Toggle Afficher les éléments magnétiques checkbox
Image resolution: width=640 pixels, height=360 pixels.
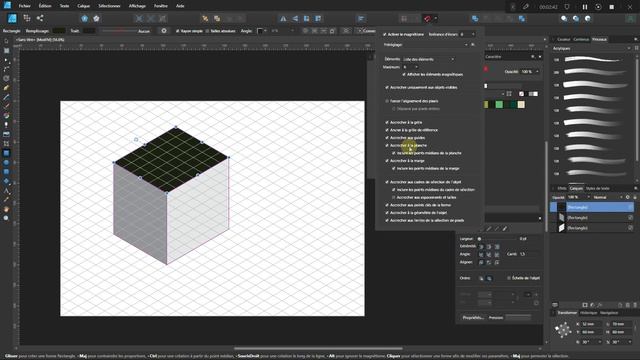pyautogui.click(x=404, y=75)
